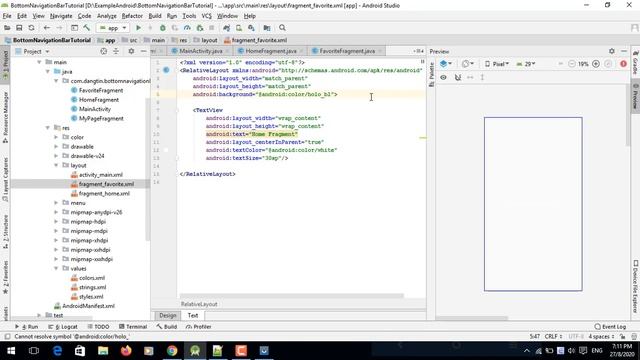640x360 pixels.
Task: Open Project panel settings gear
Action: (131, 51)
